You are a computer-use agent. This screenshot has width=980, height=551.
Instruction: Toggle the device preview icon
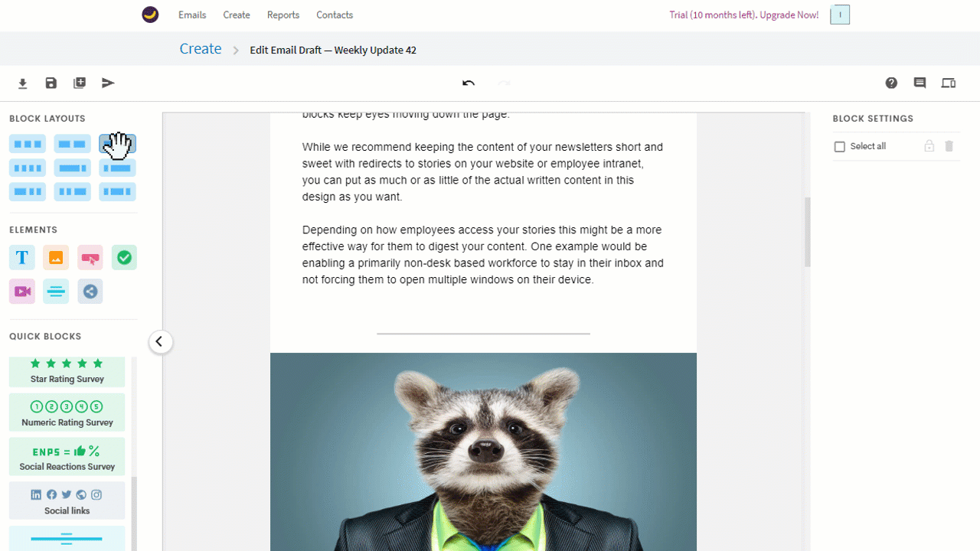(x=949, y=83)
